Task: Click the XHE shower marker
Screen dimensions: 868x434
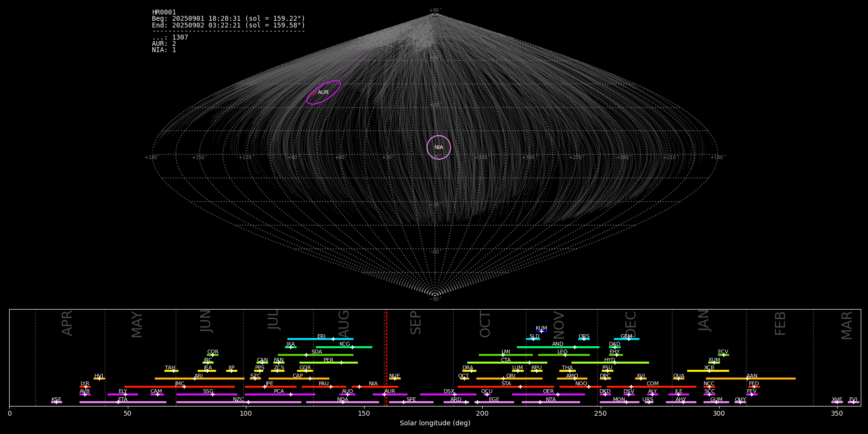Action: click(837, 402)
